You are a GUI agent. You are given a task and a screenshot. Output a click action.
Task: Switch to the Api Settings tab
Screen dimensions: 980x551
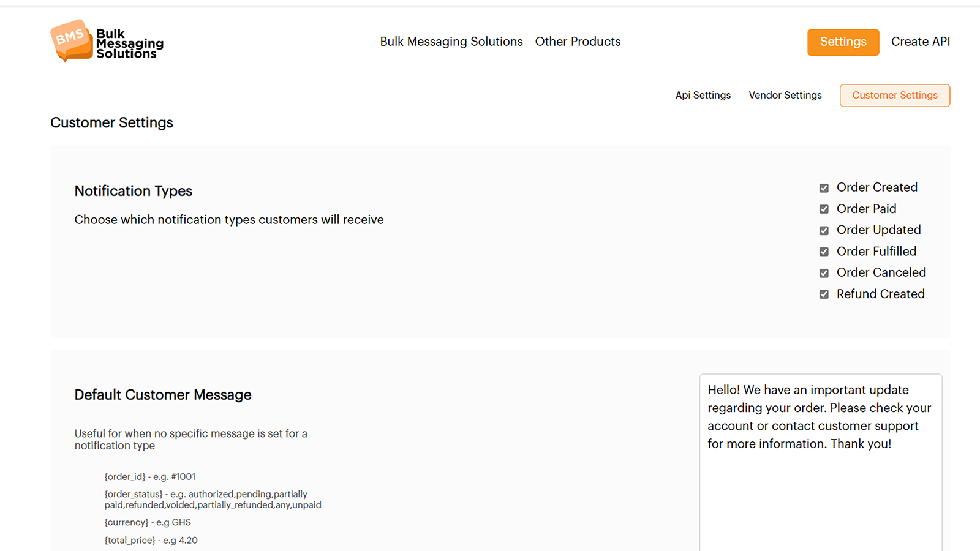[x=703, y=95]
